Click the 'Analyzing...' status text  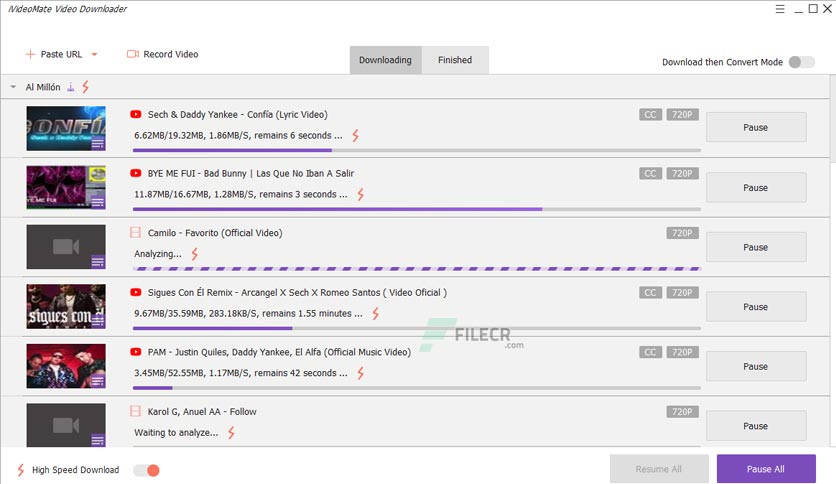tap(158, 254)
